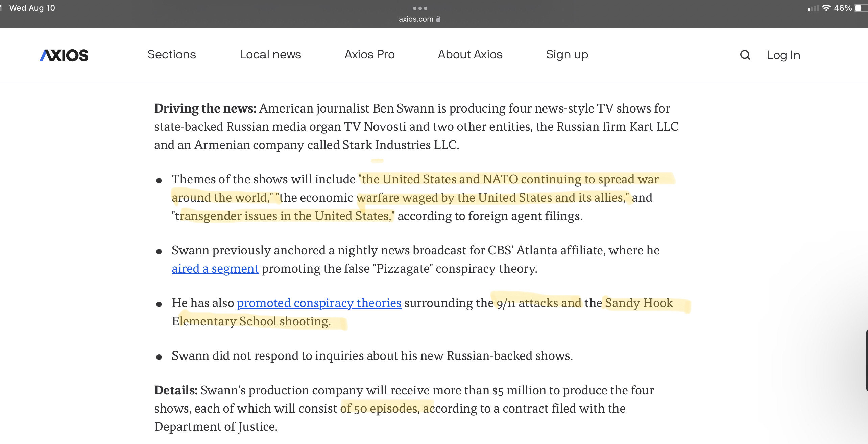This screenshot has height=444, width=868.
Task: Open the "promoted conspiracy theories" link
Action: pos(319,303)
